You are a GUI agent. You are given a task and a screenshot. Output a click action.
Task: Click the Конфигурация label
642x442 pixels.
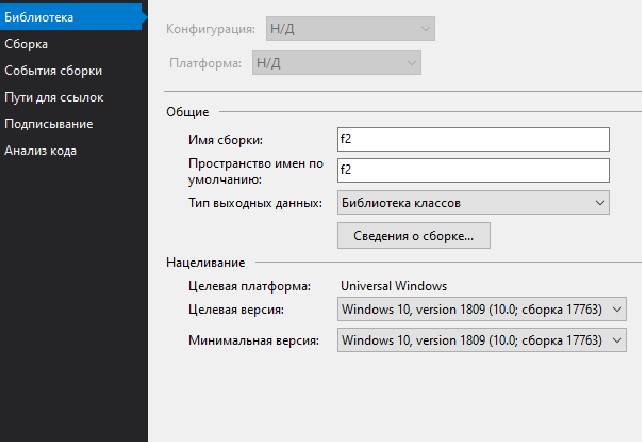click(210, 29)
